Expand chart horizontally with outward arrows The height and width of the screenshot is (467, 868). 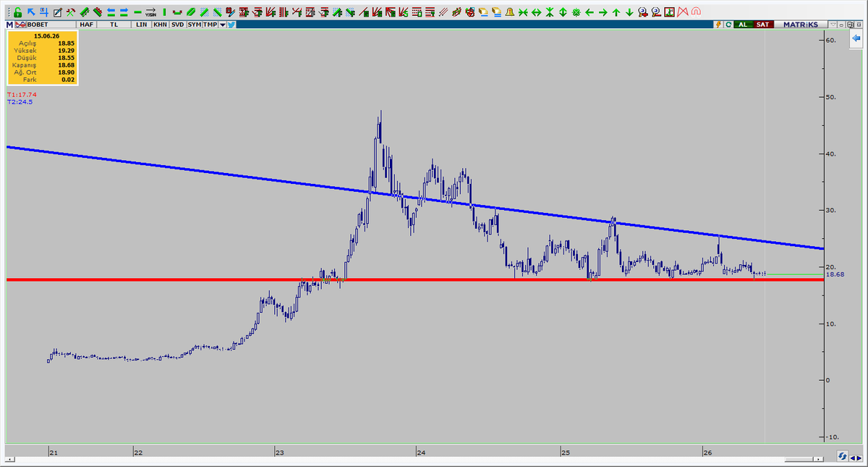(536, 12)
